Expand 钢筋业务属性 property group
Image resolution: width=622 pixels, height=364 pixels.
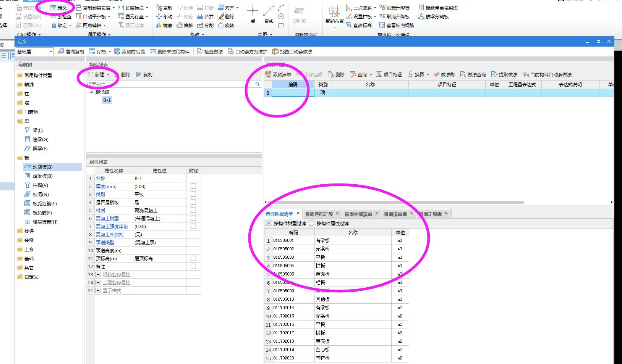pos(98,274)
